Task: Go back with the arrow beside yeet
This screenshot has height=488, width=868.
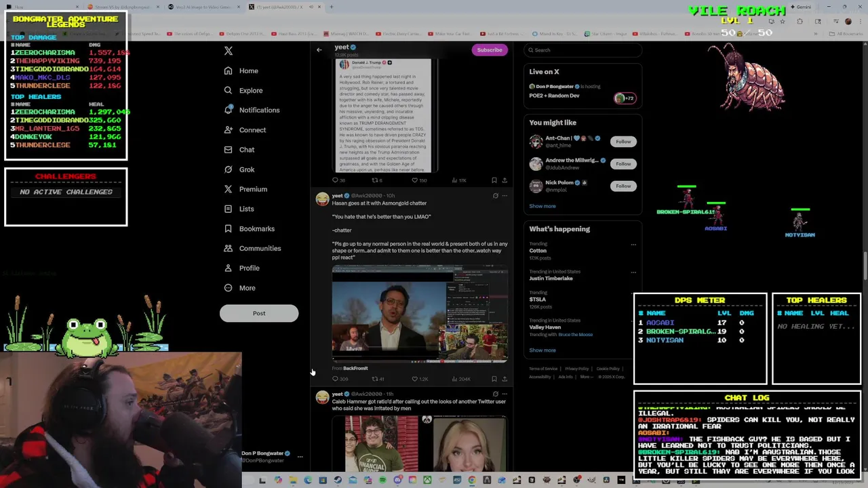Action: tap(319, 49)
